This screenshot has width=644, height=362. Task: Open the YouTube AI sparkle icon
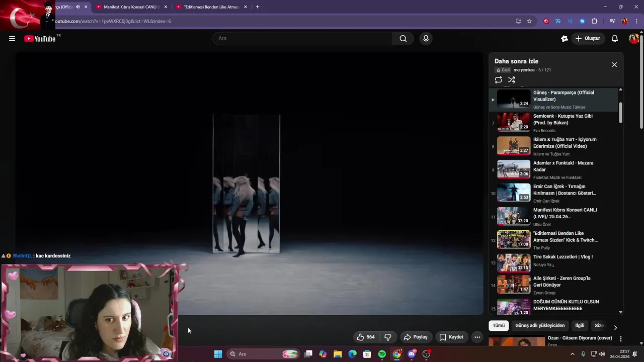click(x=565, y=39)
